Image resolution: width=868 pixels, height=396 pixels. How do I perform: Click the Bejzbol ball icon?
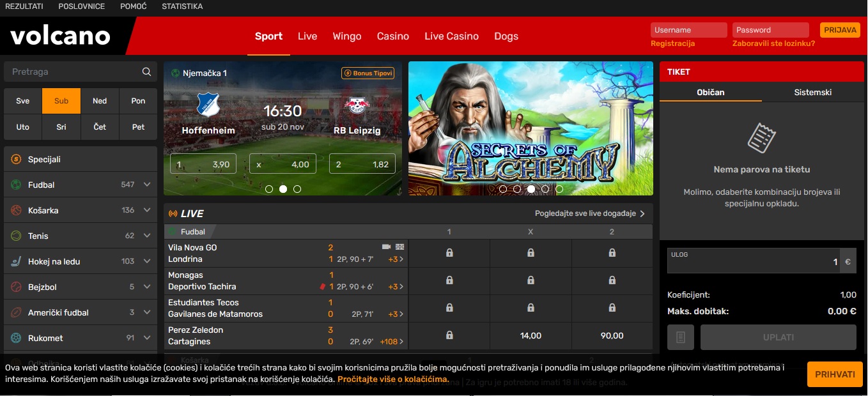[x=16, y=287]
